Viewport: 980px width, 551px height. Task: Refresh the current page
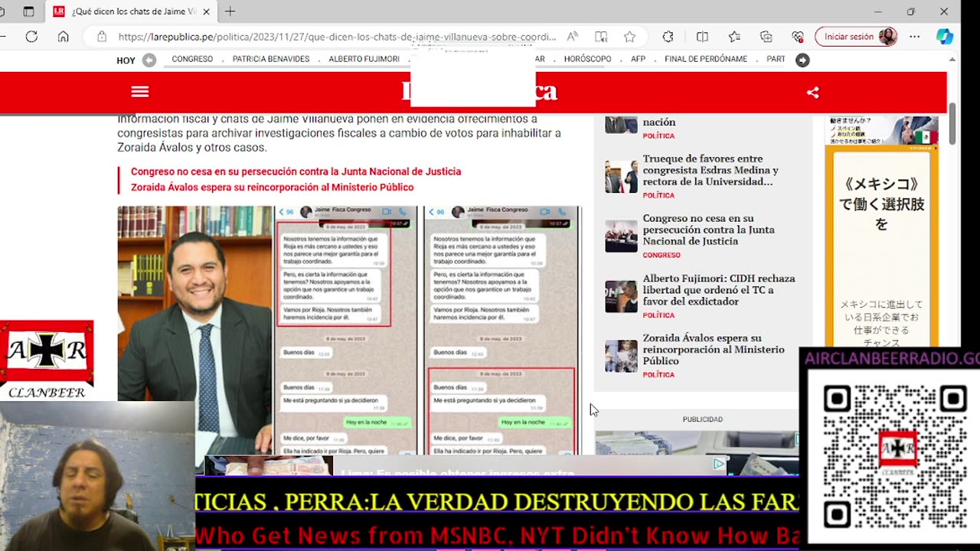[x=31, y=37]
